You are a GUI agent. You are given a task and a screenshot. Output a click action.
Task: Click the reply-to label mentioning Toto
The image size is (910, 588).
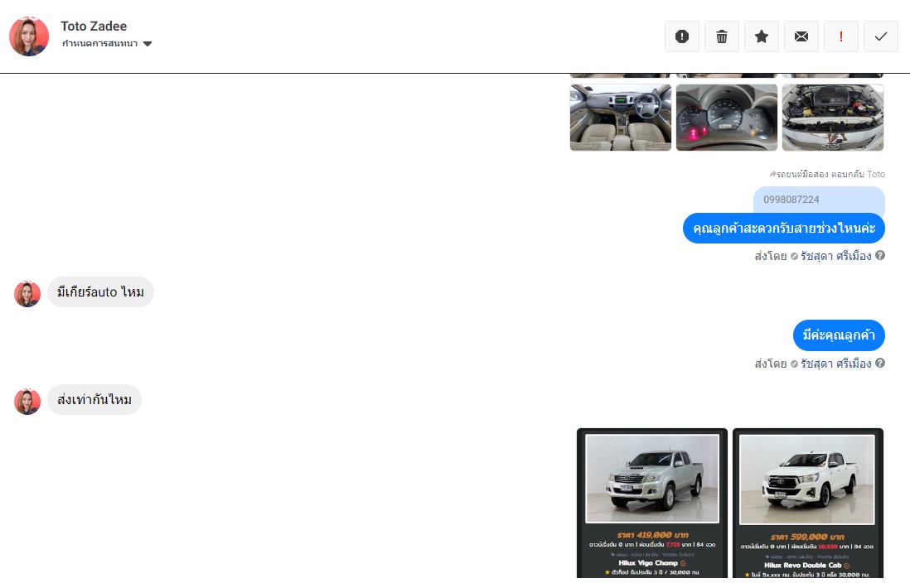click(827, 174)
